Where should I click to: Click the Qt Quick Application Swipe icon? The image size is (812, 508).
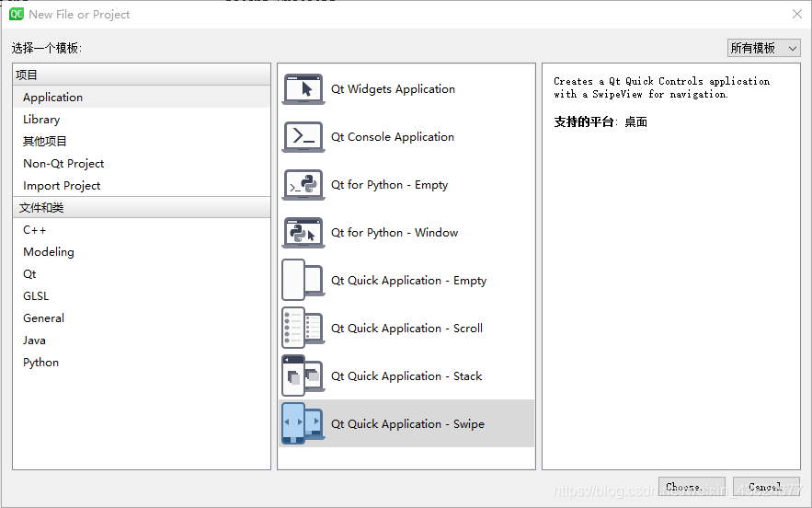pos(303,423)
